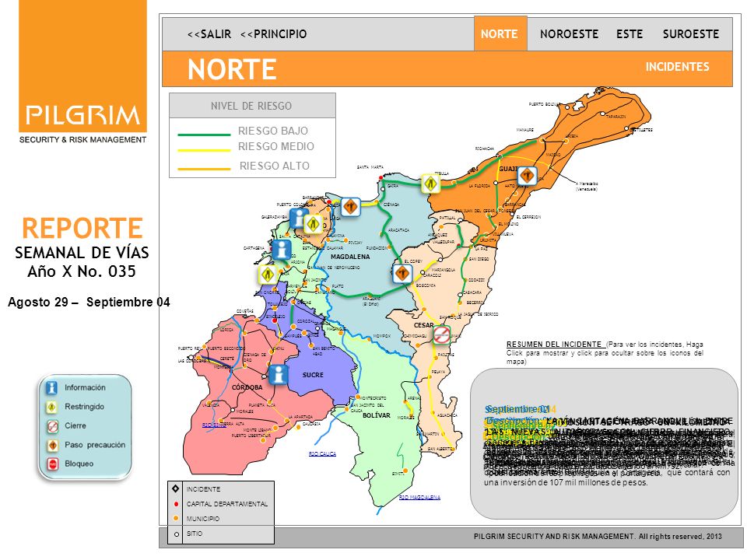Click the <<SALIR exit button
This screenshot has width=747, height=560.
(x=209, y=34)
